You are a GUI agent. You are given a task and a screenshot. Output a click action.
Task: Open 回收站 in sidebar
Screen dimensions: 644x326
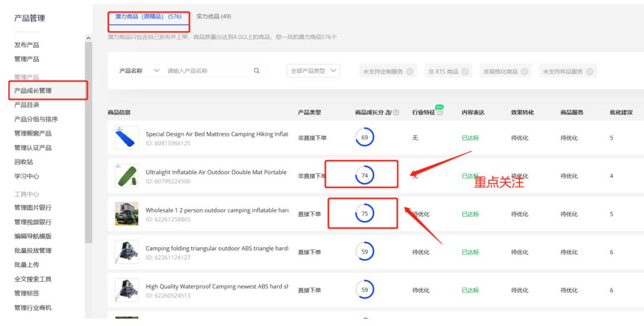(24, 162)
